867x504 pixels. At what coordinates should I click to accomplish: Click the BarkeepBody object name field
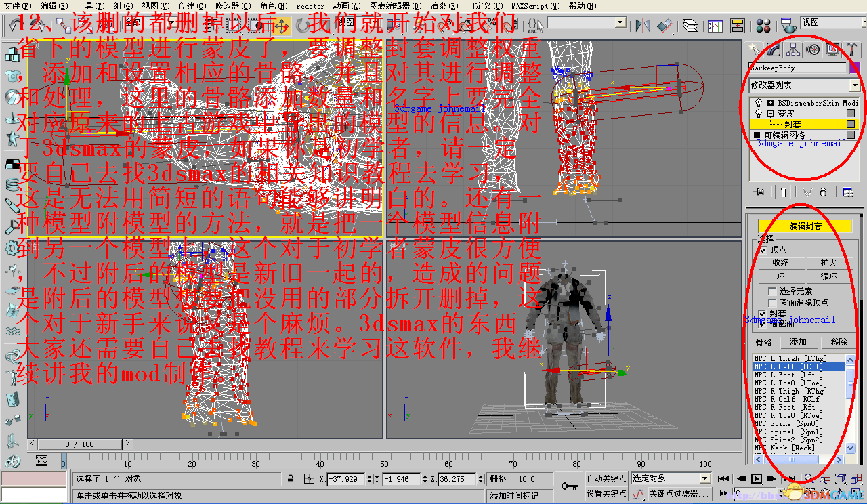tap(798, 68)
